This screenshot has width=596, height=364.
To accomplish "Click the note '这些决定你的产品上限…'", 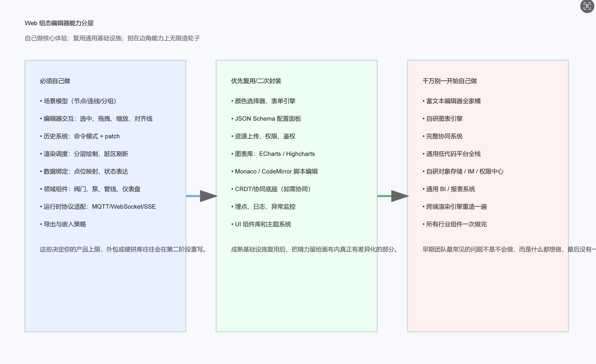I will (x=124, y=249).
